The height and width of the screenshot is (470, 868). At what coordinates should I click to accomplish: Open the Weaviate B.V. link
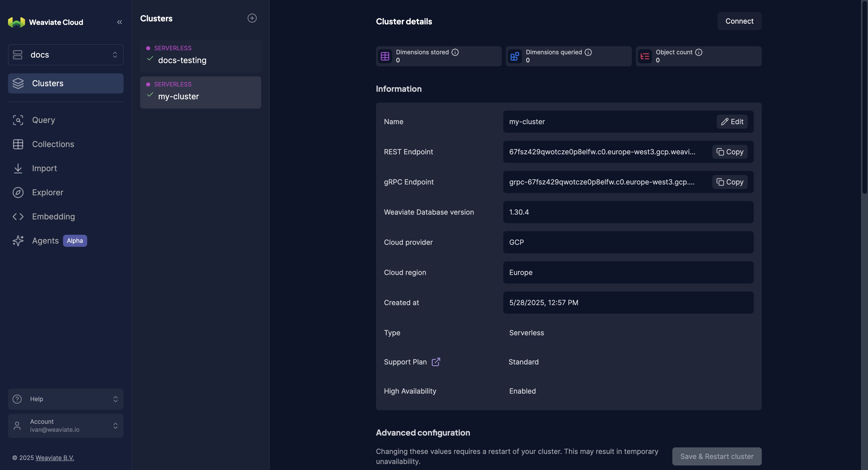click(x=55, y=458)
